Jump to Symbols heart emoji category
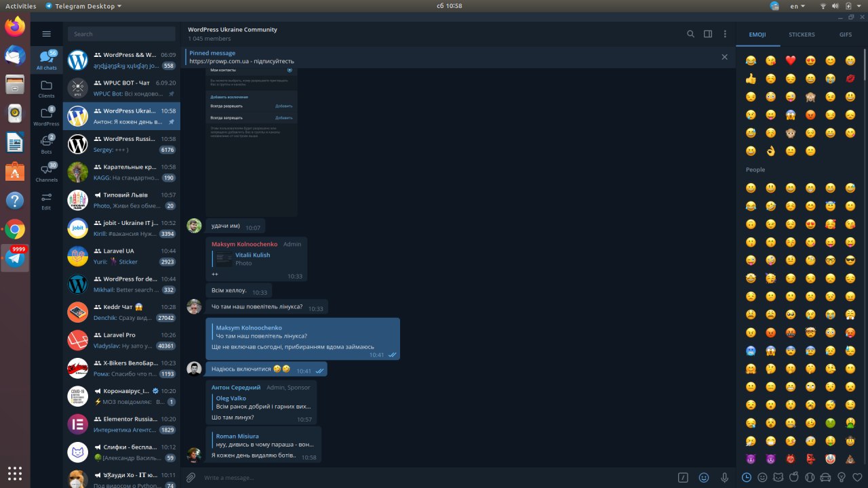 [x=857, y=477]
